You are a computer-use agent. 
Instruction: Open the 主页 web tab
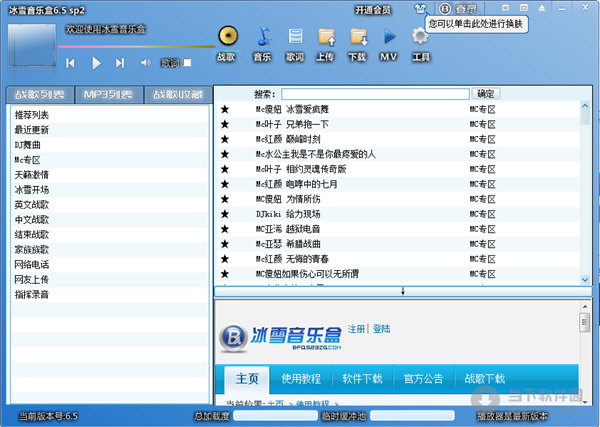tap(247, 379)
